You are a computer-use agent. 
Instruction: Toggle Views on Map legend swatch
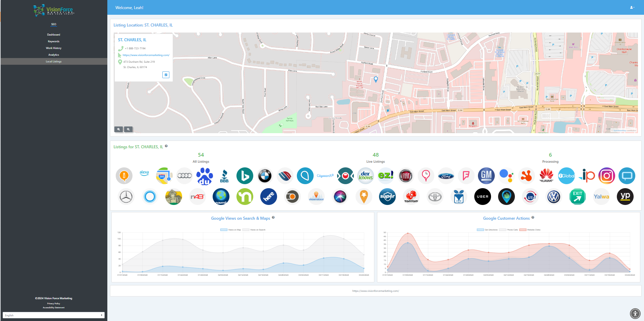(224, 230)
